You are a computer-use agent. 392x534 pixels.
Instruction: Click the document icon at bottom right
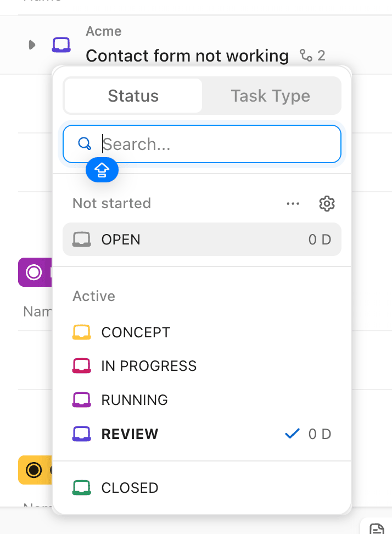[x=377, y=529]
